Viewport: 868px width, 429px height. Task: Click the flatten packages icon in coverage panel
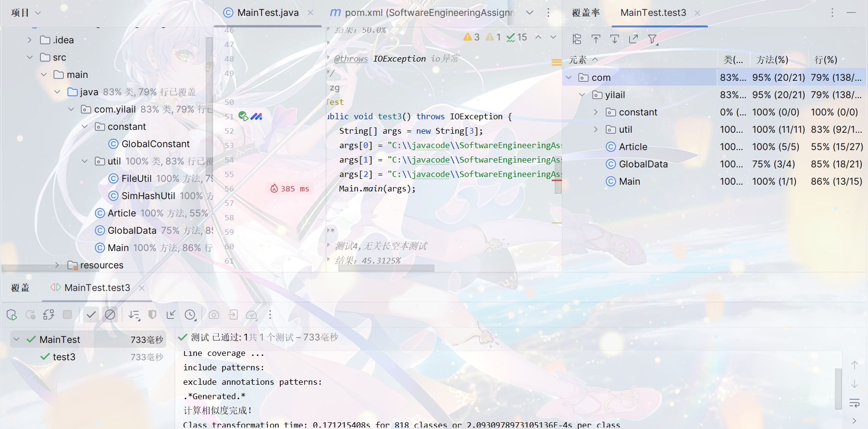(x=577, y=39)
